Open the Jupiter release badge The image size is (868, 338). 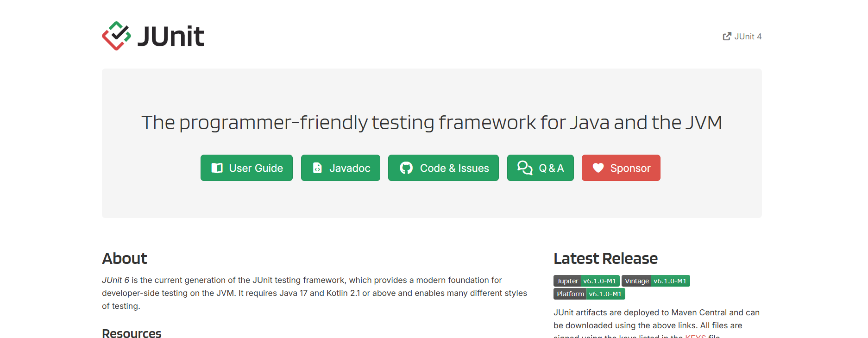tap(567, 281)
